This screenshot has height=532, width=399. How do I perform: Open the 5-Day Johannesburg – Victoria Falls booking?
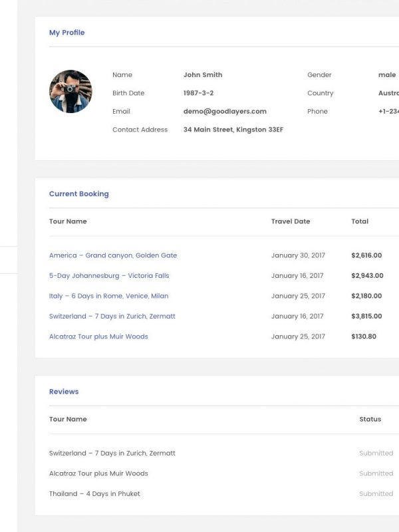109,275
